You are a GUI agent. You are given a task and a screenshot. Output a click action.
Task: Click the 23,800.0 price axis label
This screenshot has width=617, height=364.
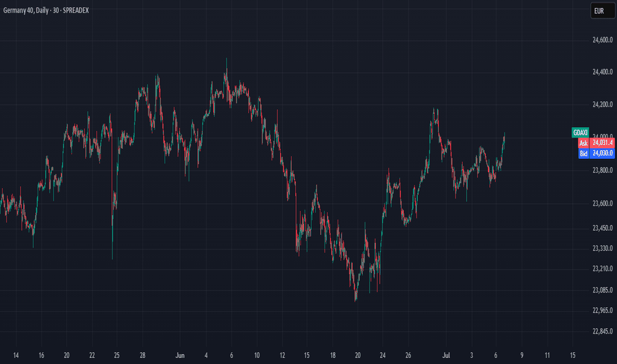tap(602, 170)
